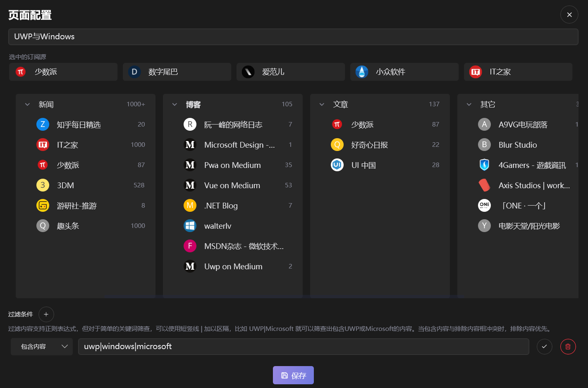Click the 阮一峰的网络日志 avatar icon
This screenshot has height=388, width=588.
pyautogui.click(x=190, y=125)
